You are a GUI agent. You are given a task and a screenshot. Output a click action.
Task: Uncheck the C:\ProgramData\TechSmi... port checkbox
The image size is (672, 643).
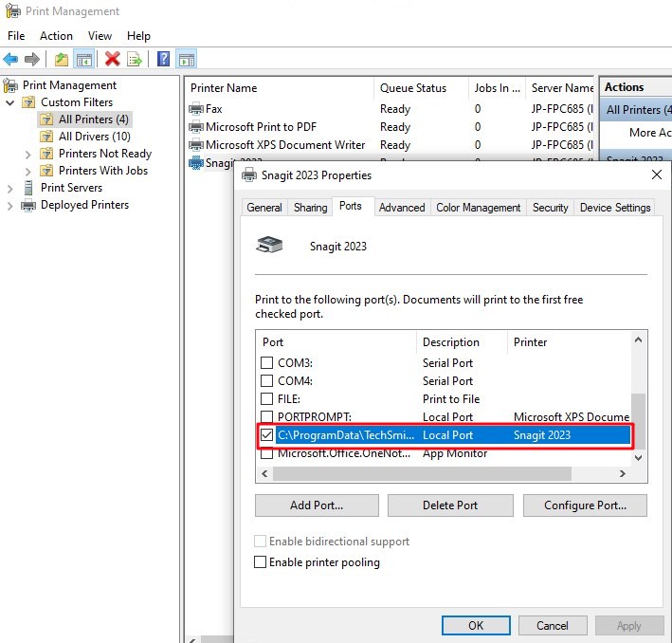click(266, 435)
